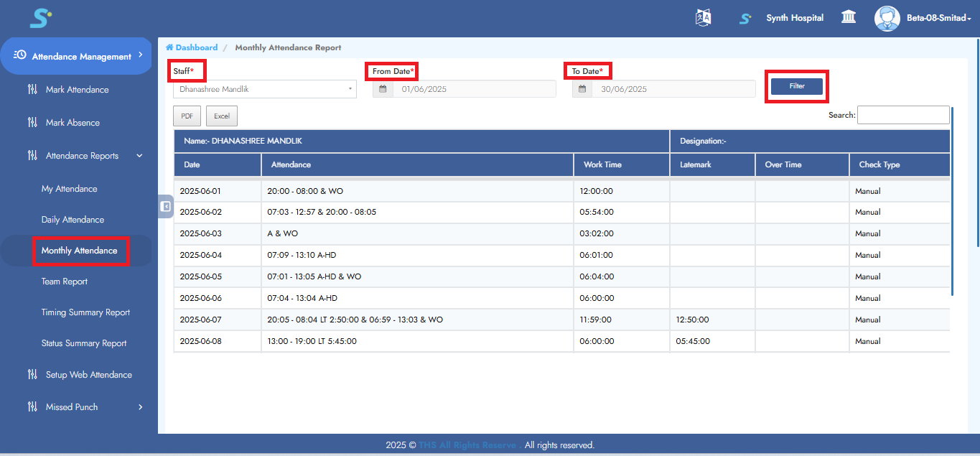Screen dimensions: 980x456
Task: Select Mark Attendance in the sidebar
Action: pos(77,90)
